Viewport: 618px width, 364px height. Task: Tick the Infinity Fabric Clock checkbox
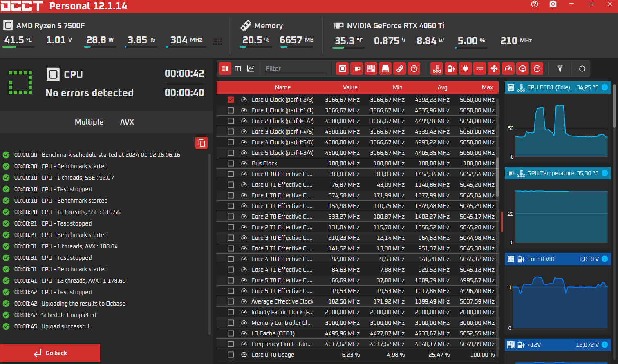231,312
